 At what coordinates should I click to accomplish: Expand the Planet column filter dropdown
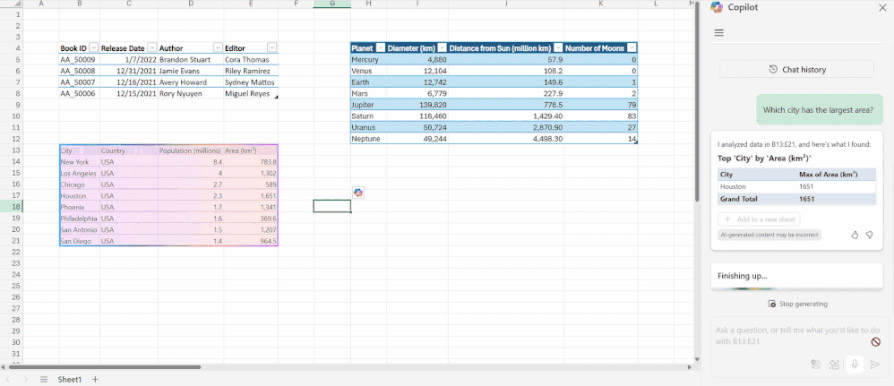[380, 48]
